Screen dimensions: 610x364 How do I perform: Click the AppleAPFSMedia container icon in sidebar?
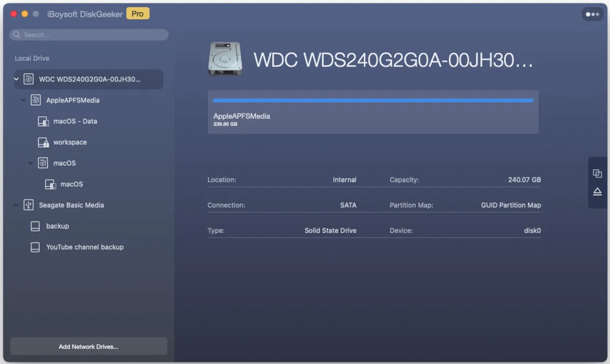click(x=36, y=100)
